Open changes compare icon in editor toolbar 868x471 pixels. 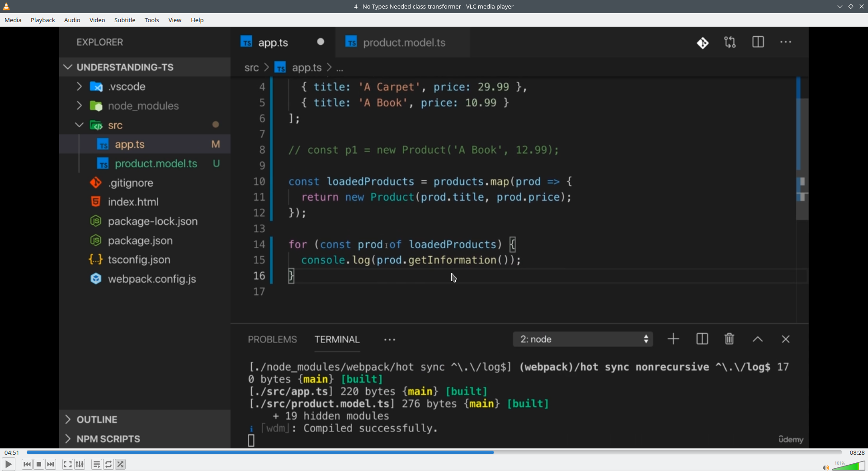[730, 42]
